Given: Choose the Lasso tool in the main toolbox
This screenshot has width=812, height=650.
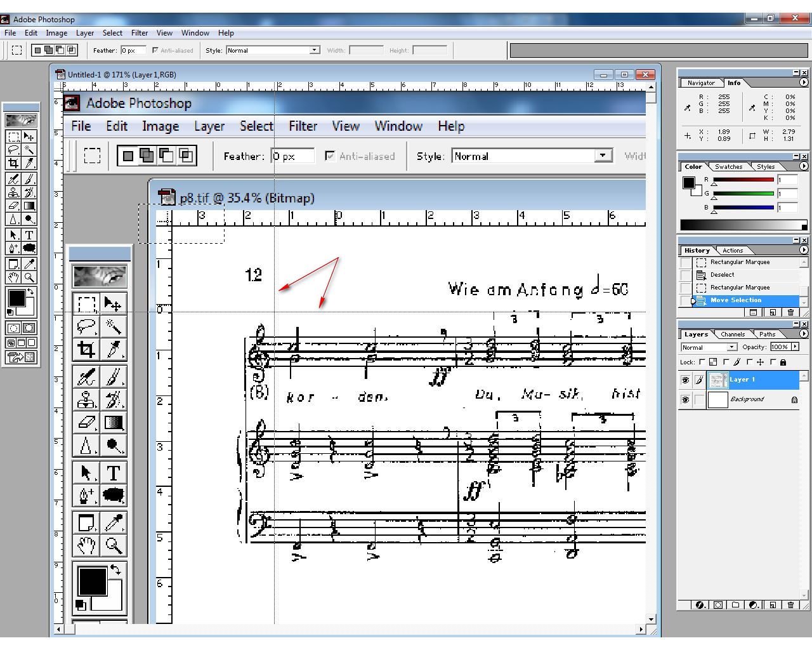Looking at the screenshot, I should (13, 150).
